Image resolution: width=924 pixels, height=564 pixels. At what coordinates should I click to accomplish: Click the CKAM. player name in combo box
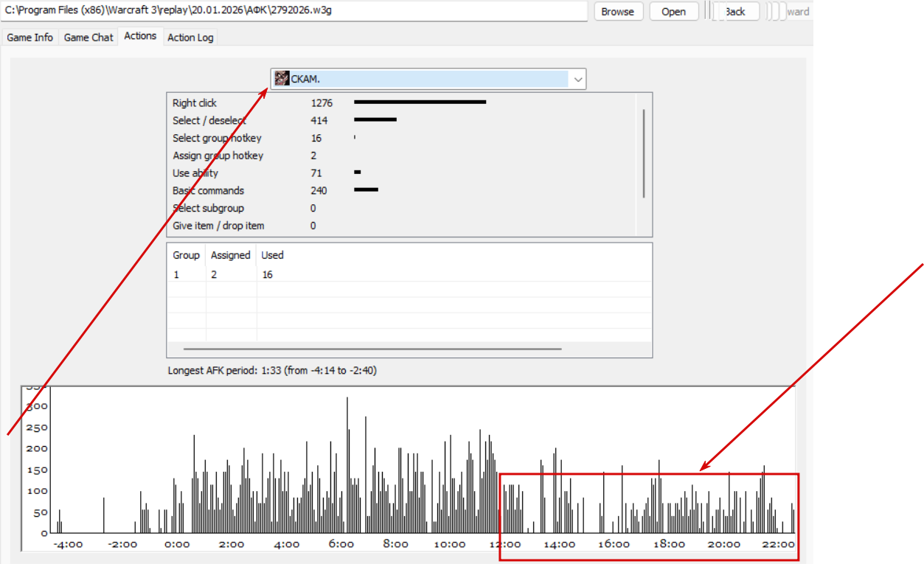click(305, 80)
